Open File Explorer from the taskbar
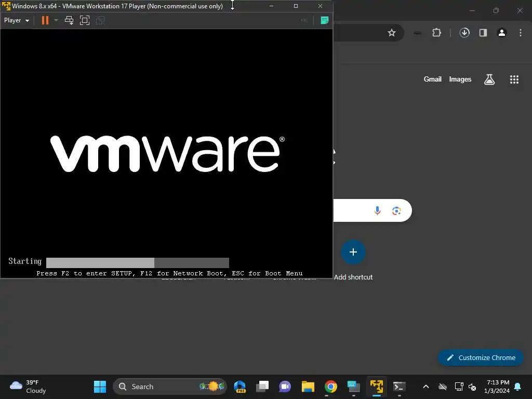 [x=308, y=387]
